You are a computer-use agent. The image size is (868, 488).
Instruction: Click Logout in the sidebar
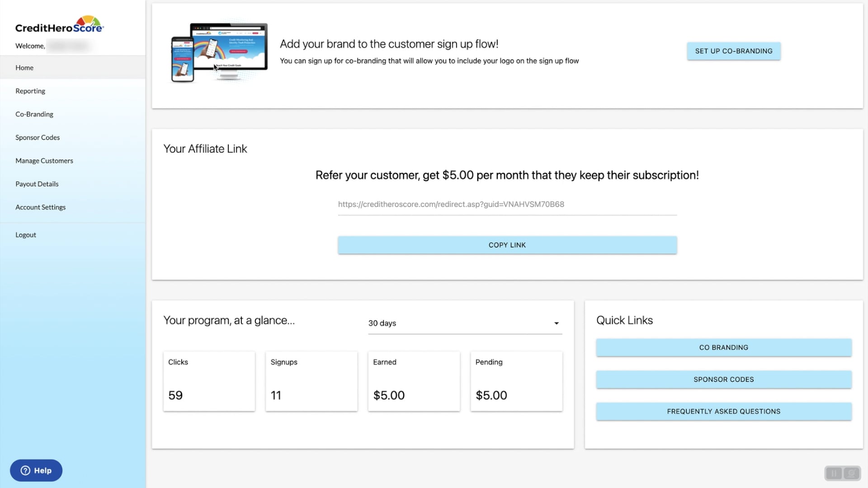[x=26, y=235]
